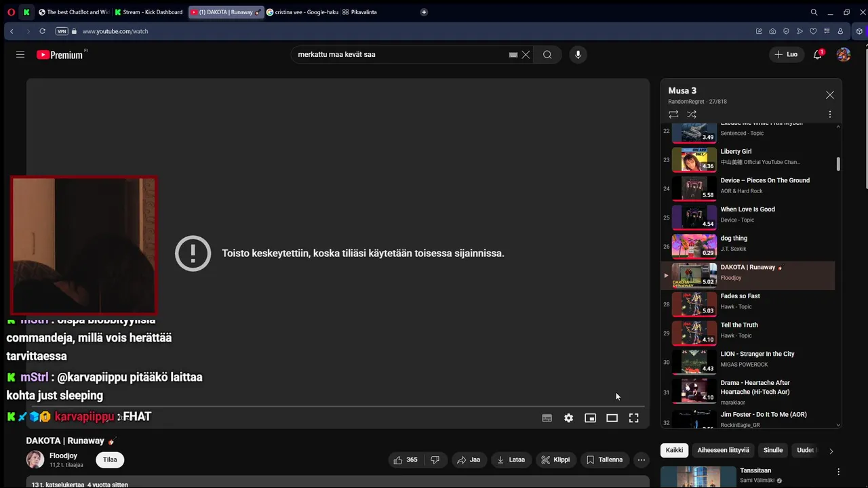Share the video via Jaa
The image size is (868, 488).
point(469,460)
